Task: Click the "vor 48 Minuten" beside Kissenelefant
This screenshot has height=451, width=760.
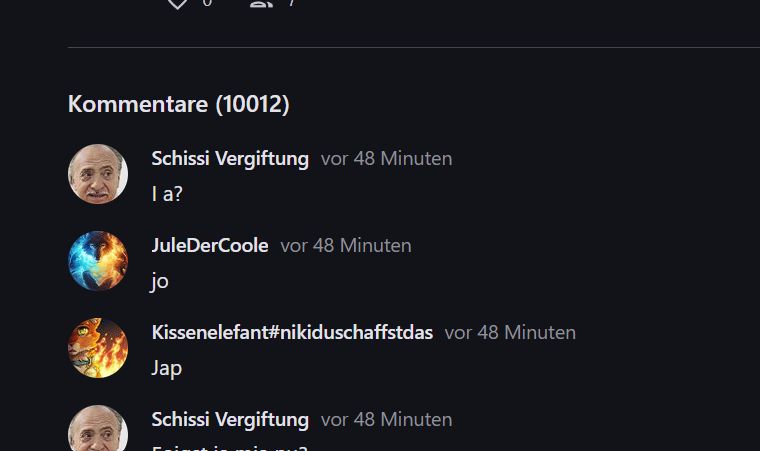Action: click(510, 332)
